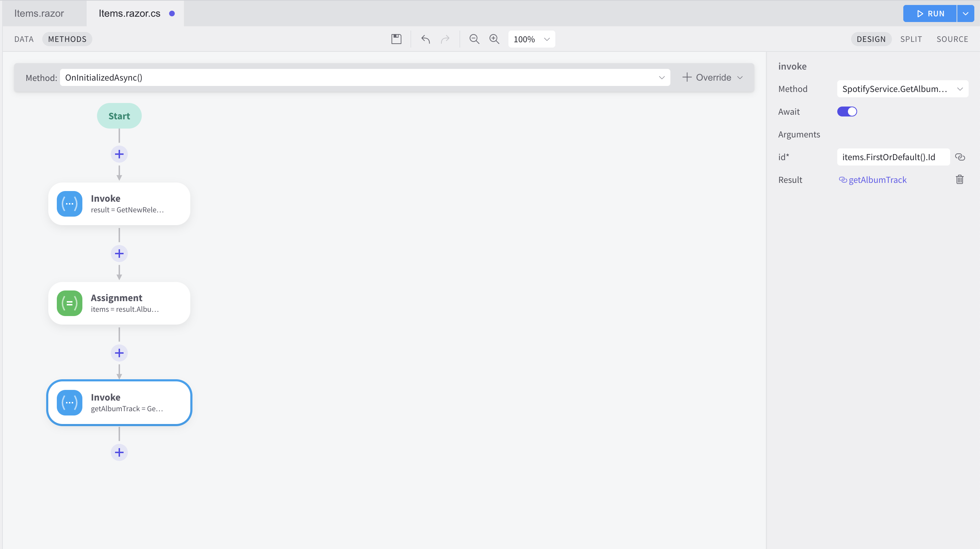This screenshot has width=980, height=549.
Task: Click the getAlbumTrack Invoke node icon
Action: pyautogui.click(x=70, y=403)
